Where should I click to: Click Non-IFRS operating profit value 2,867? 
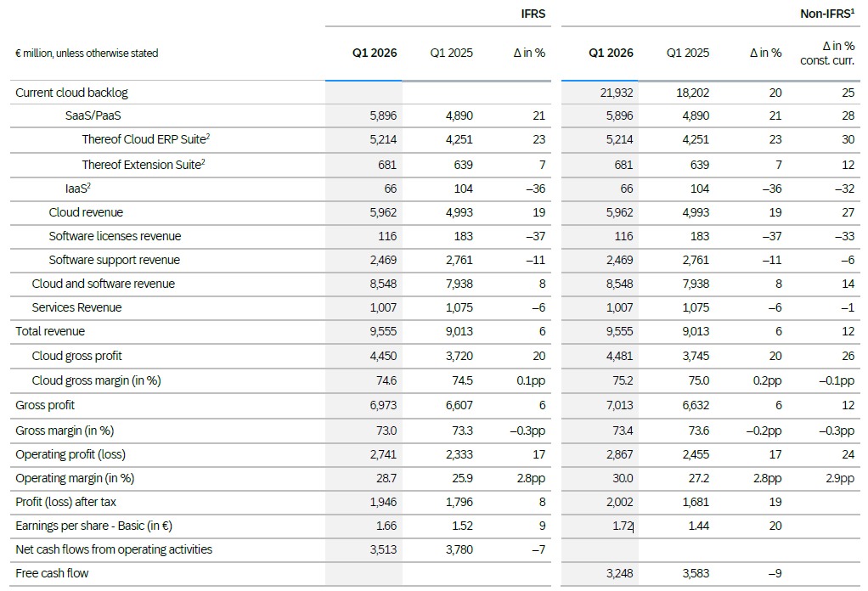coord(616,454)
